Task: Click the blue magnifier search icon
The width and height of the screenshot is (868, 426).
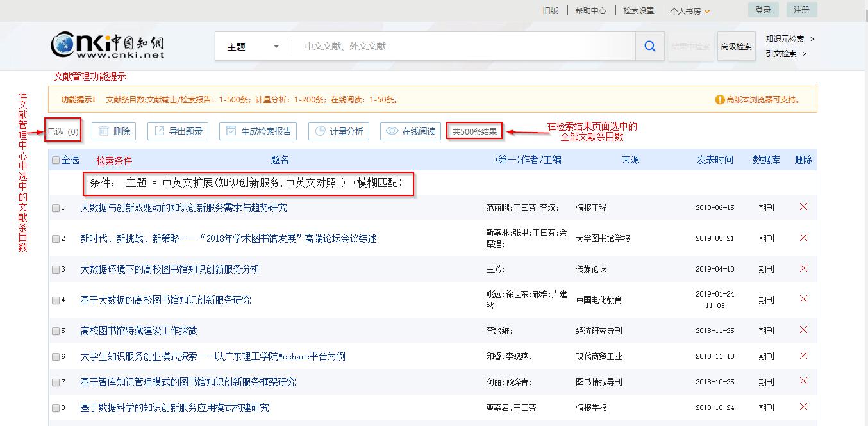Action: point(649,46)
